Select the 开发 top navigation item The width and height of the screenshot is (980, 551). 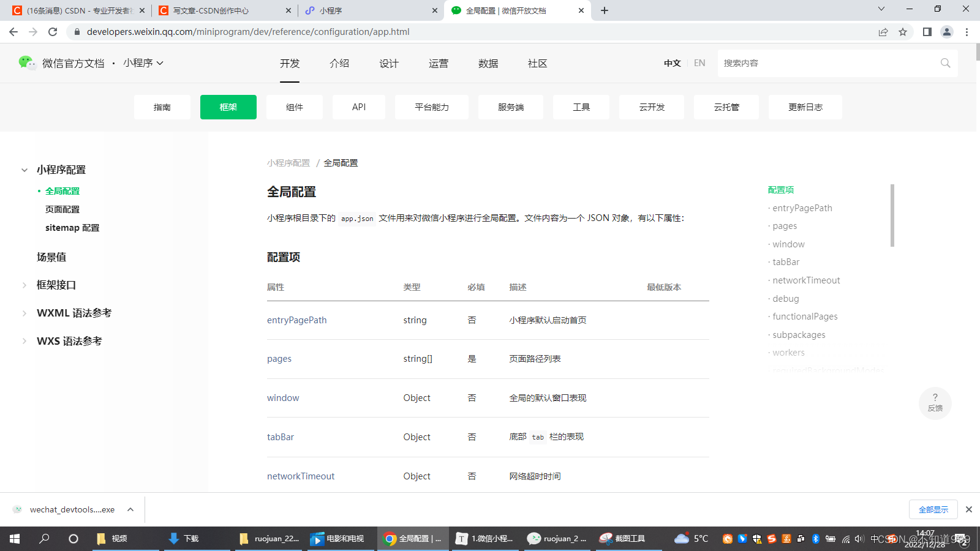click(290, 64)
